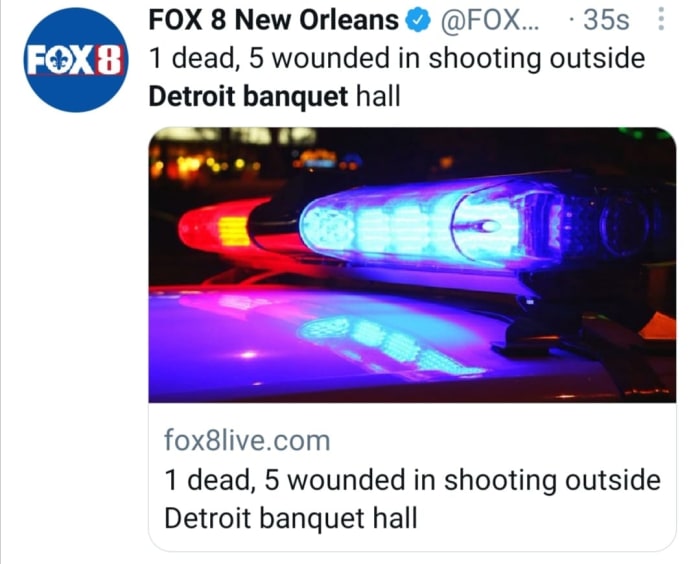700x564 pixels.
Task: Click 'FOX' lettering in the avatar logo
Action: pos(61,60)
